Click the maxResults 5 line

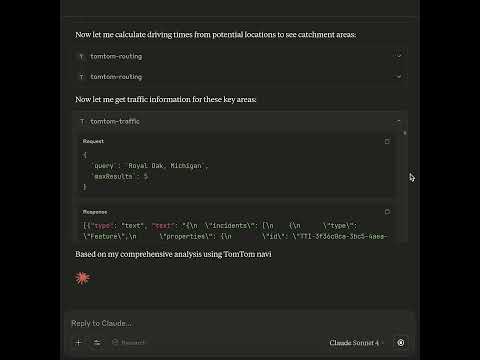(x=121, y=176)
